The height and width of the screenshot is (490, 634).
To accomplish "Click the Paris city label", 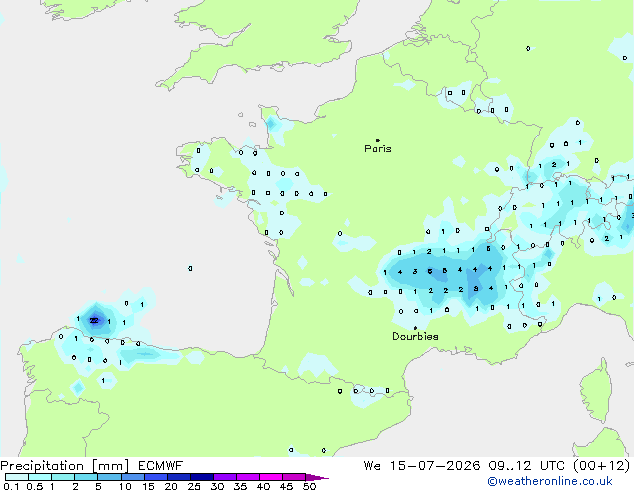I will pyautogui.click(x=378, y=149).
